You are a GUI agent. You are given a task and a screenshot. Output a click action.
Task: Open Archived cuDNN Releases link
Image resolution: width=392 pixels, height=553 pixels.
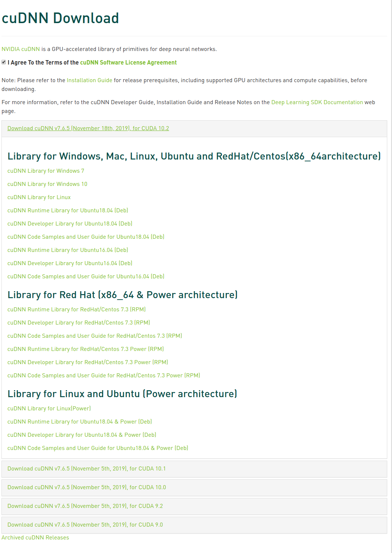[x=35, y=538]
